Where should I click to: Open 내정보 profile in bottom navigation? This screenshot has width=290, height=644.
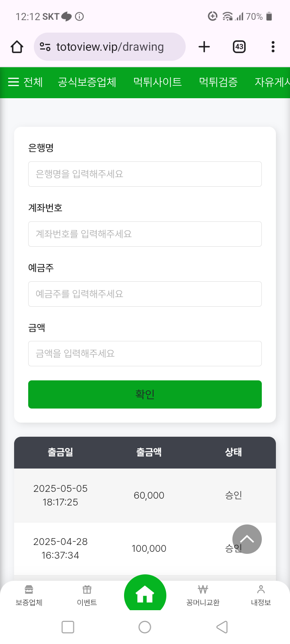[261, 595]
